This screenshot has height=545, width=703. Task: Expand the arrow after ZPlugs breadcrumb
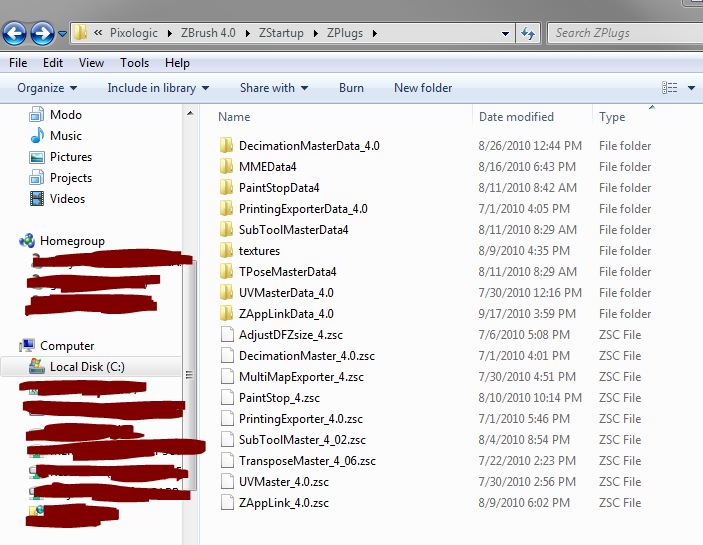click(x=374, y=34)
